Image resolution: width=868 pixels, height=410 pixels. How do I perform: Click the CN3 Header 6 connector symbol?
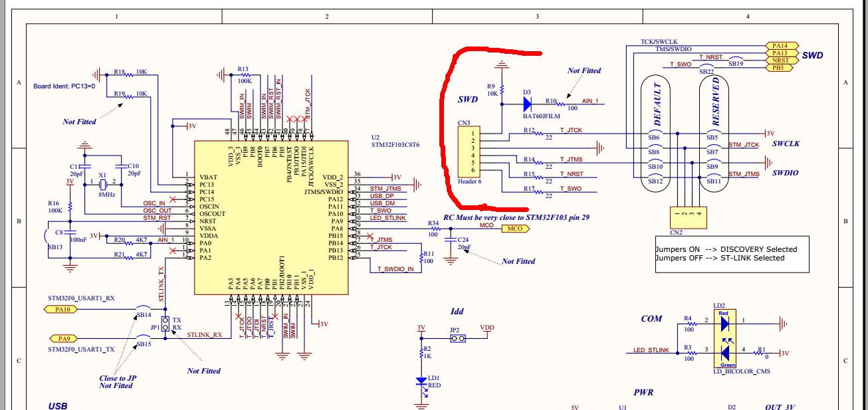(x=470, y=154)
